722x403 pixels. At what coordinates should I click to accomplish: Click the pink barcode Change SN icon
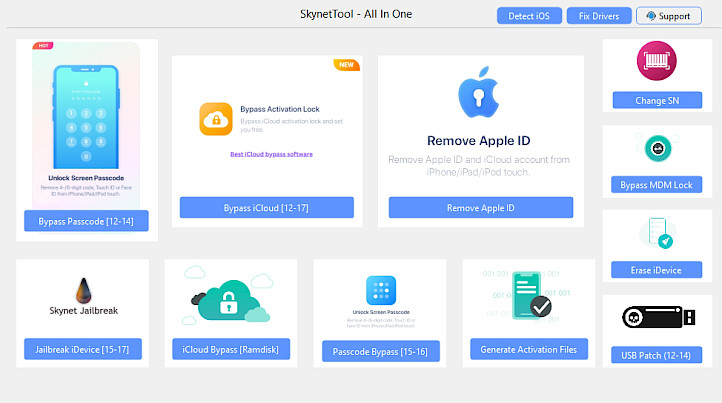(657, 61)
